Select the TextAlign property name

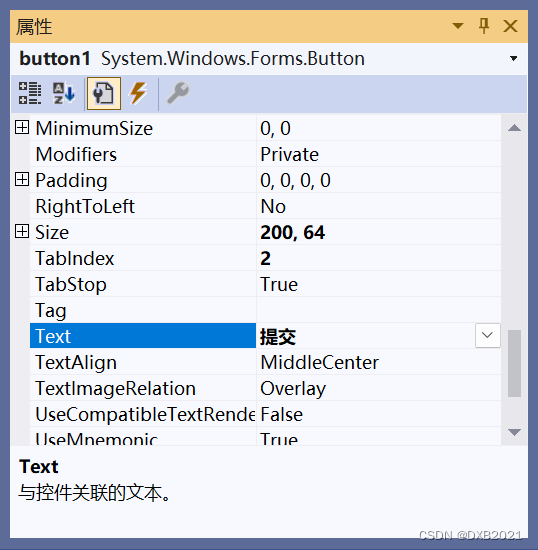(x=76, y=362)
